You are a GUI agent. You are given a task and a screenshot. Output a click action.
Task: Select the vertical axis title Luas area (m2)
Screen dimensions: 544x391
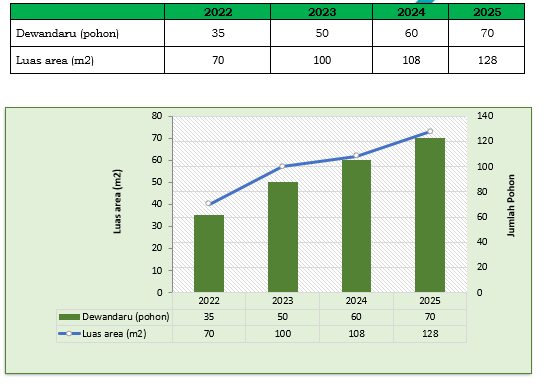117,201
